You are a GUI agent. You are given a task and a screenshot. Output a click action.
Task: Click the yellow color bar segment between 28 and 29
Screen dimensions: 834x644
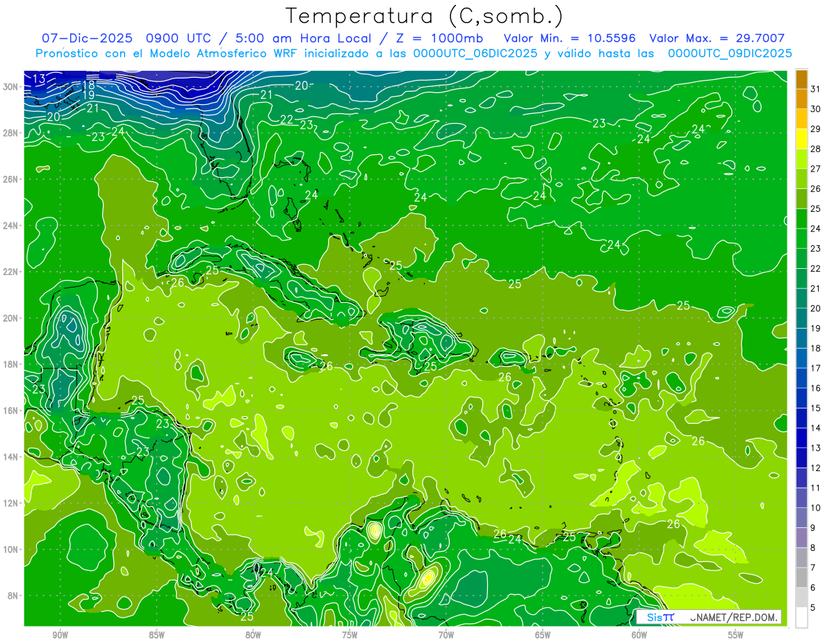tap(801, 139)
